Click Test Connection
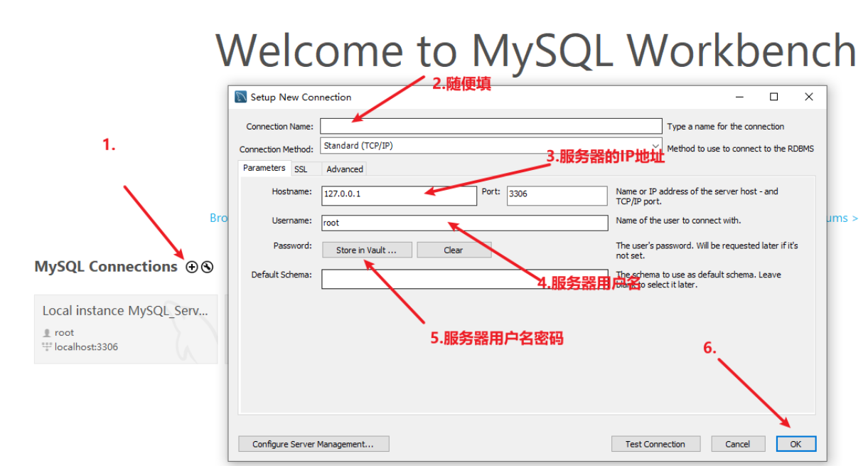This screenshot has width=868, height=466. point(655,443)
